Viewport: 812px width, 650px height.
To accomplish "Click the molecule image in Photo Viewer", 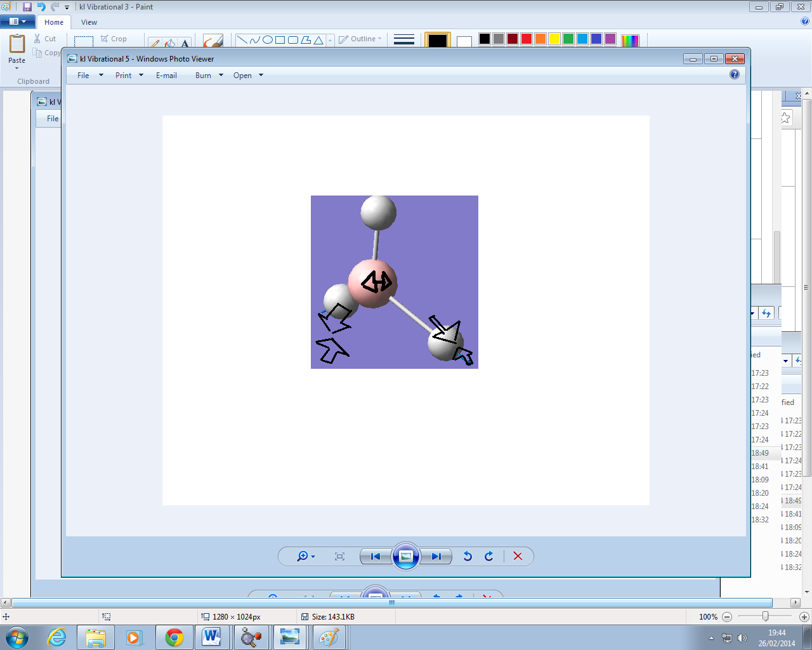I will pyautogui.click(x=395, y=282).
